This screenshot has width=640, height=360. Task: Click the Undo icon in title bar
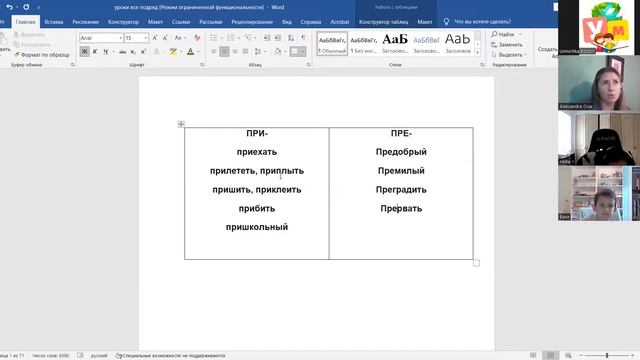tap(9, 7)
